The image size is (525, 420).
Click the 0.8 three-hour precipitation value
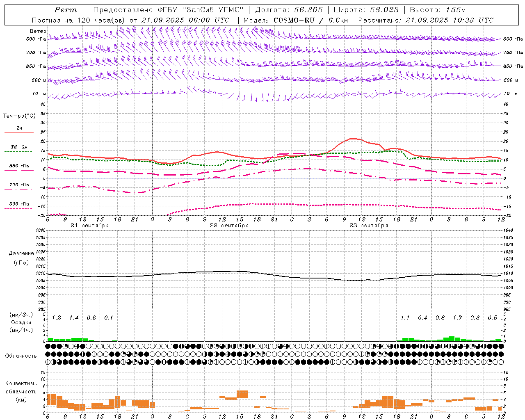point(440,317)
